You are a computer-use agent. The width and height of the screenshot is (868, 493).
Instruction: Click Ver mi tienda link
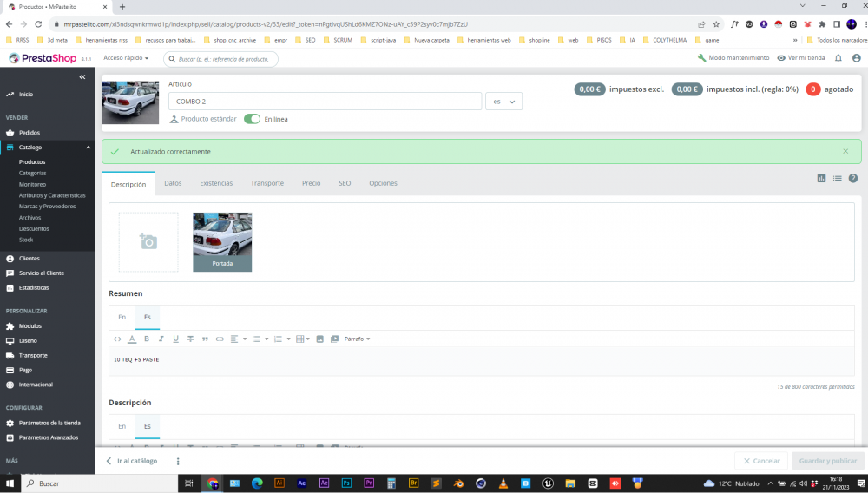tap(801, 58)
